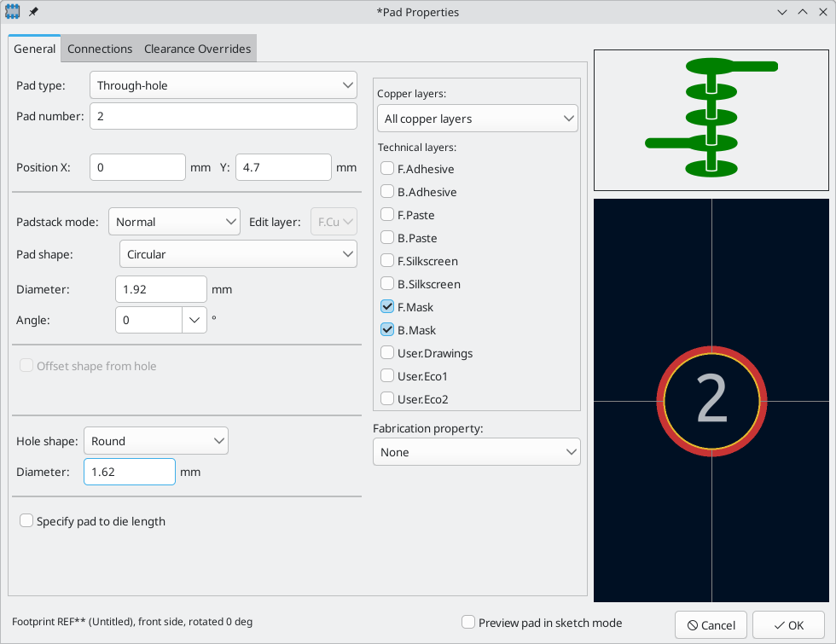Click the pad 2 preview canvas

click(711, 401)
